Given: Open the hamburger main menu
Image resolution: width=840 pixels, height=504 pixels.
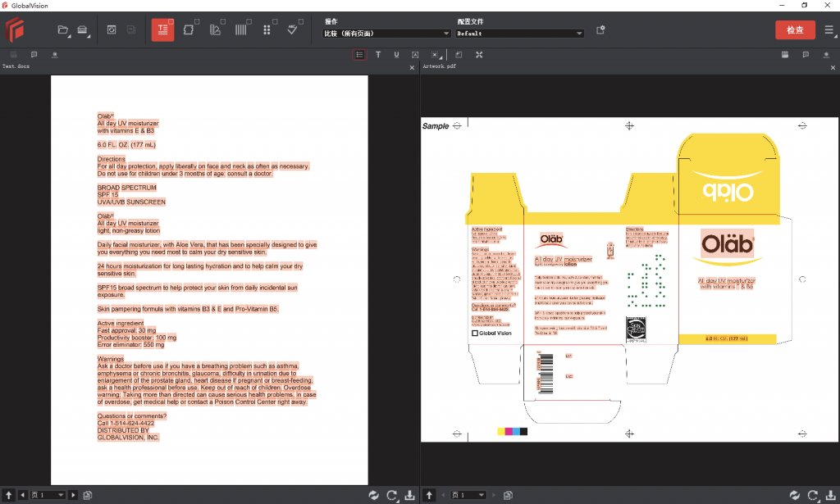Looking at the screenshot, I should pos(829,30).
